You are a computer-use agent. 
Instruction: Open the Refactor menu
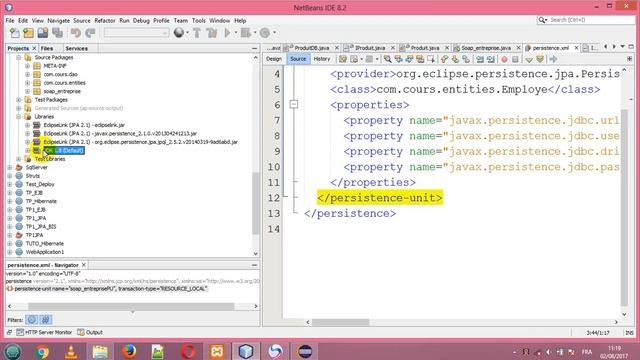tap(105, 20)
